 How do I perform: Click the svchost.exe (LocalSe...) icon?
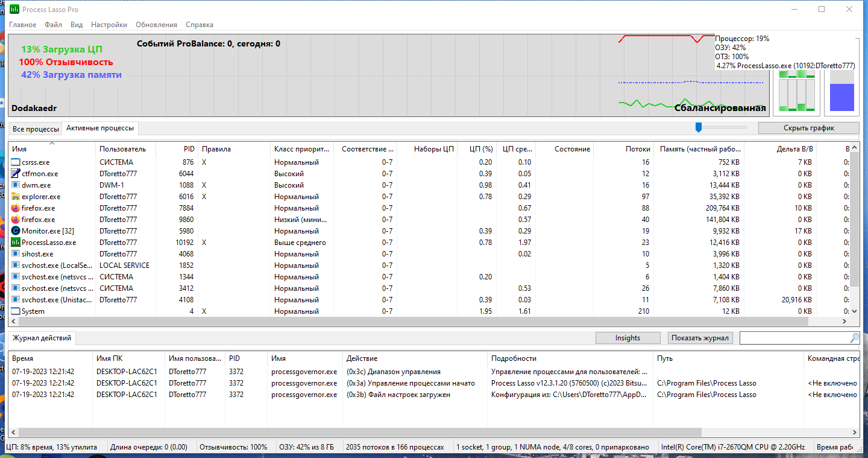coord(16,266)
